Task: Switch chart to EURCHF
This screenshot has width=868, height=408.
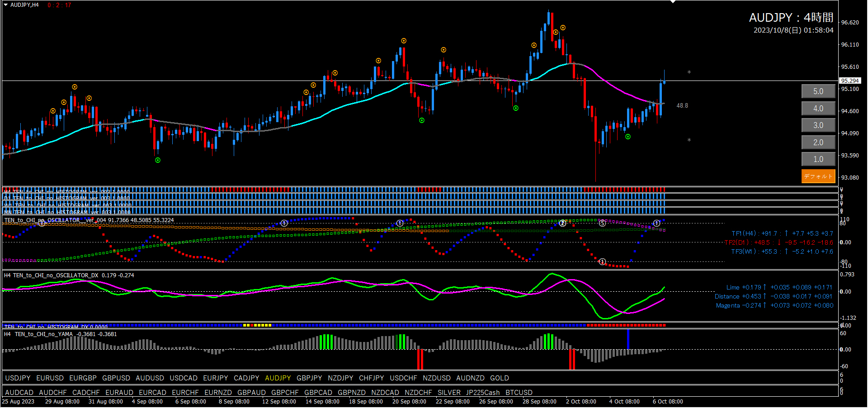Action: click(185, 393)
